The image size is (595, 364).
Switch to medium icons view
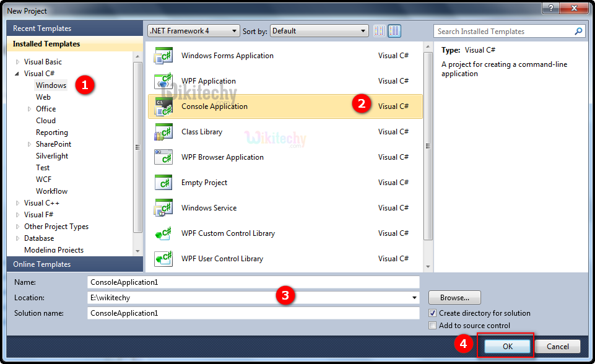[394, 31]
